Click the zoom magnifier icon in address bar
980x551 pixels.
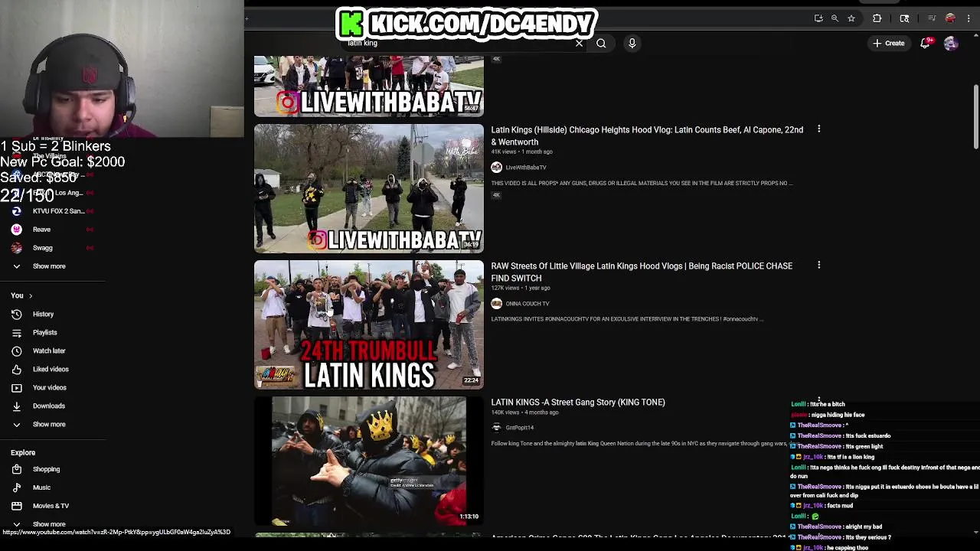(835, 18)
